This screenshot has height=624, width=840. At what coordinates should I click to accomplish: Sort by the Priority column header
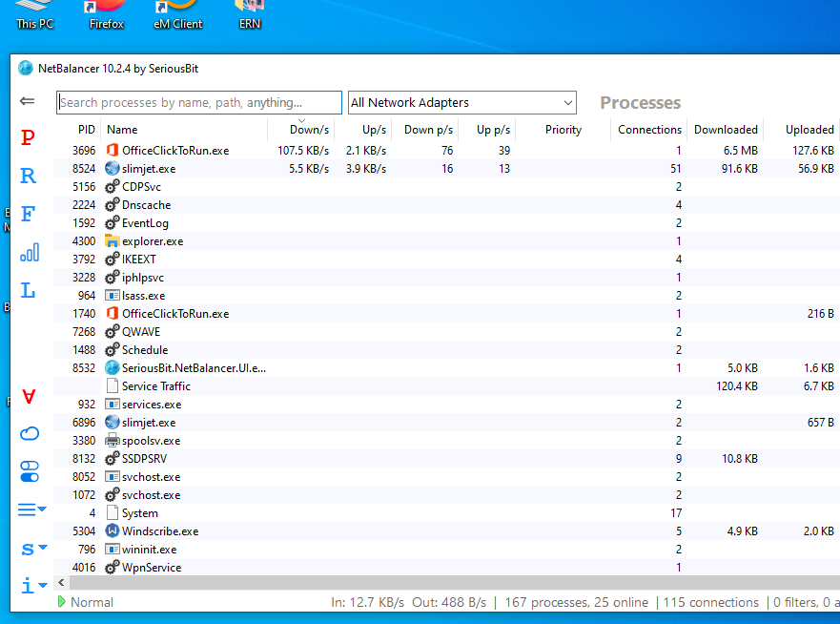(563, 130)
